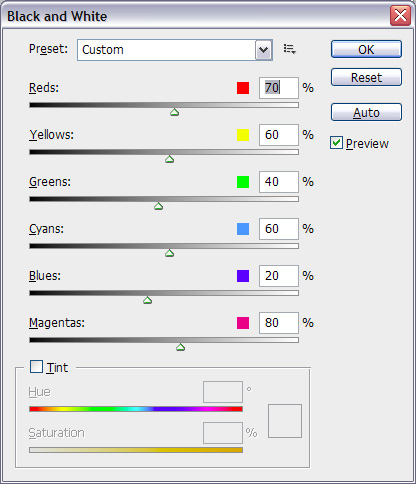
Task: Open the preset options menu icon
Action: click(x=289, y=49)
